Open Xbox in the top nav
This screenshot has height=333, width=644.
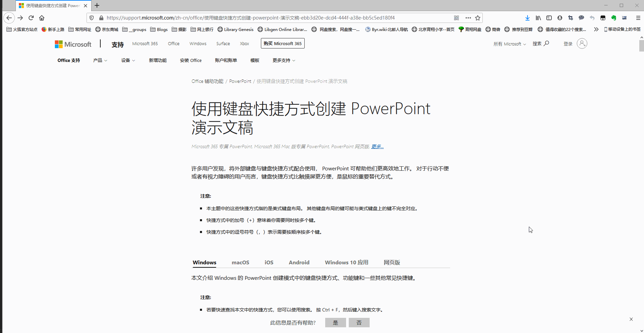coord(245,43)
